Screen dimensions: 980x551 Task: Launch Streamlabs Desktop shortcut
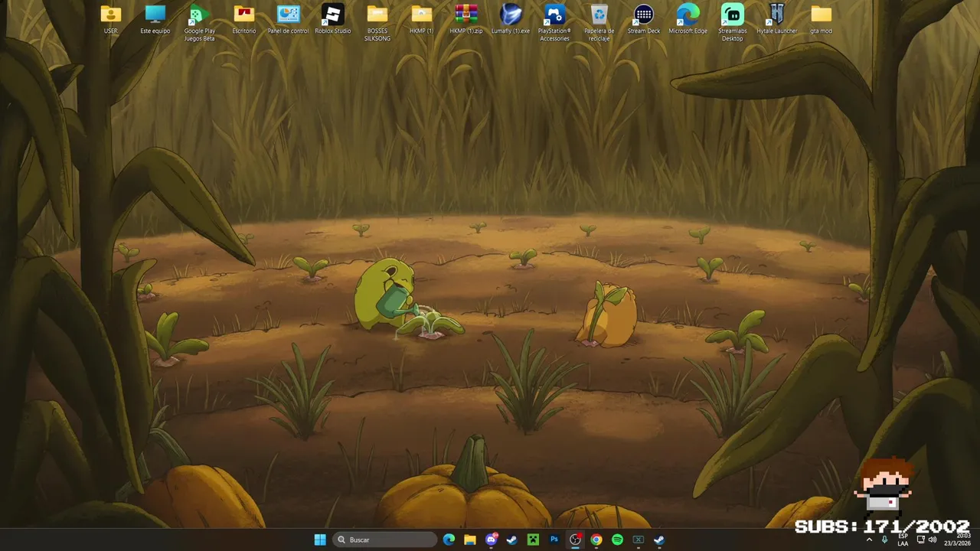click(x=732, y=22)
